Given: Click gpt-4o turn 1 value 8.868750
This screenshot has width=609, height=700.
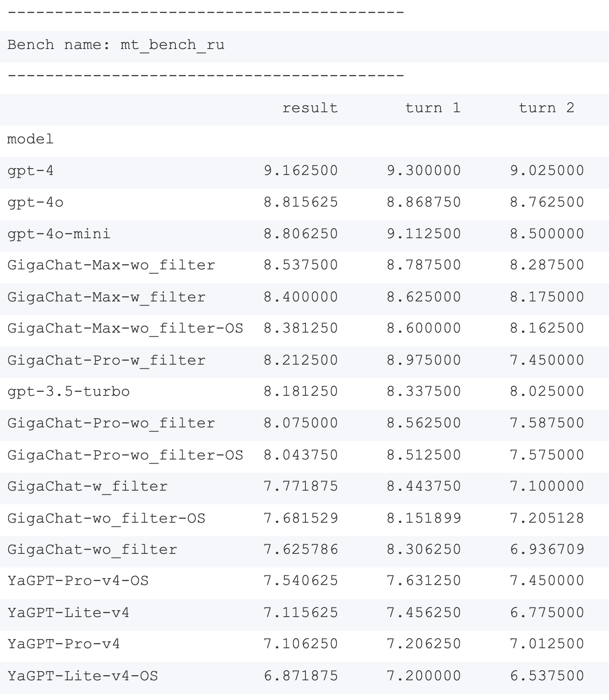Looking at the screenshot, I should pos(424,202).
